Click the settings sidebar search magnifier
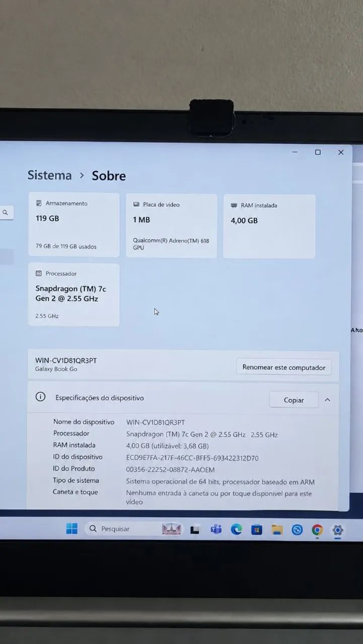Image resolution: width=363 pixels, height=644 pixels. click(x=5, y=213)
